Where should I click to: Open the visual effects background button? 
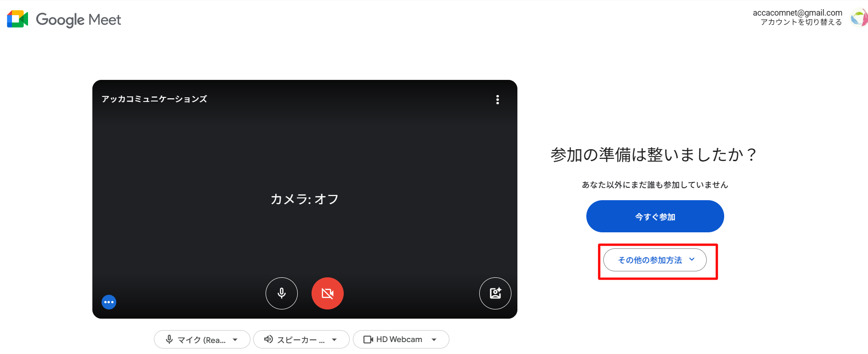point(495,293)
